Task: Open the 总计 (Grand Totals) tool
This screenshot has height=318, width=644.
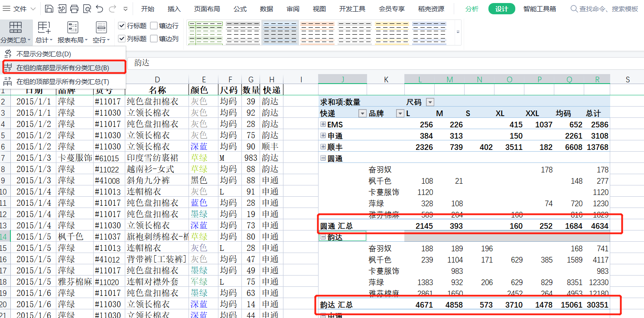Action: 44,32
